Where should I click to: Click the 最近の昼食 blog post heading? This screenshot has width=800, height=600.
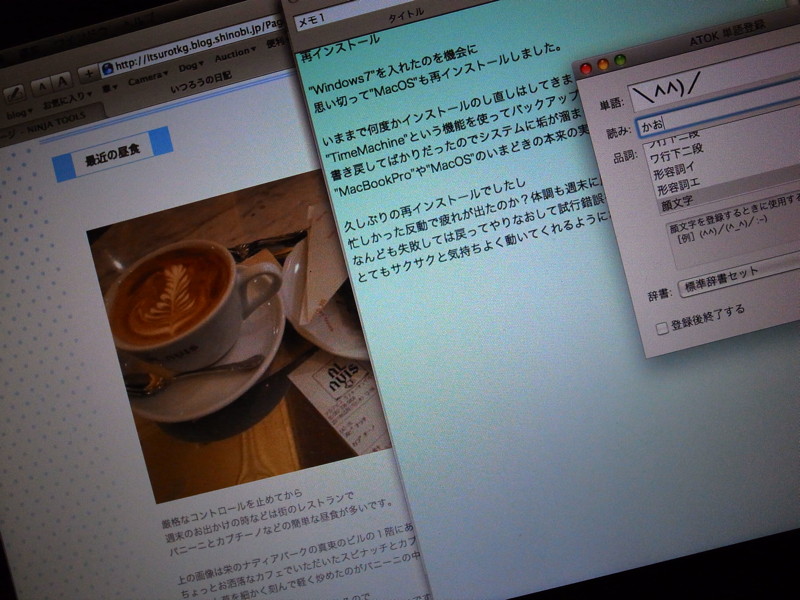pyautogui.click(x=112, y=155)
